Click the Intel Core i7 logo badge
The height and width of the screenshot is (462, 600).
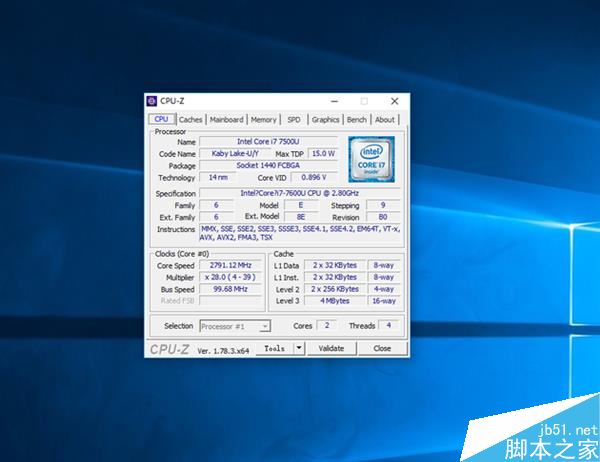(x=371, y=159)
